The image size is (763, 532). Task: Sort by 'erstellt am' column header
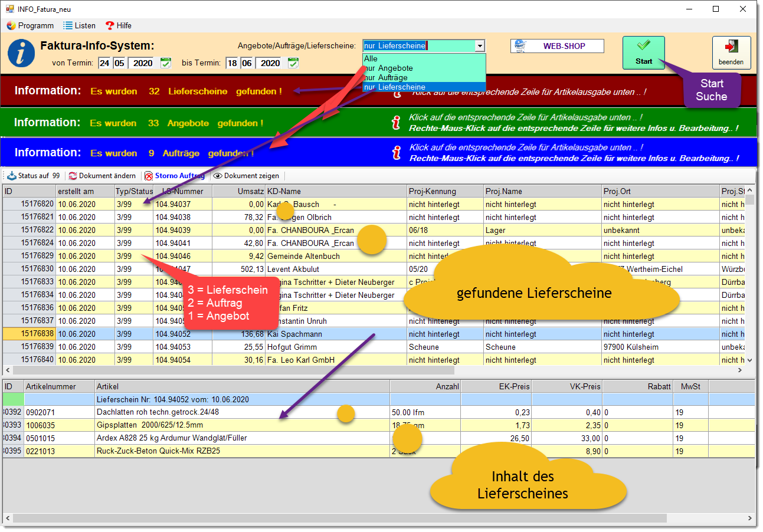click(x=85, y=191)
